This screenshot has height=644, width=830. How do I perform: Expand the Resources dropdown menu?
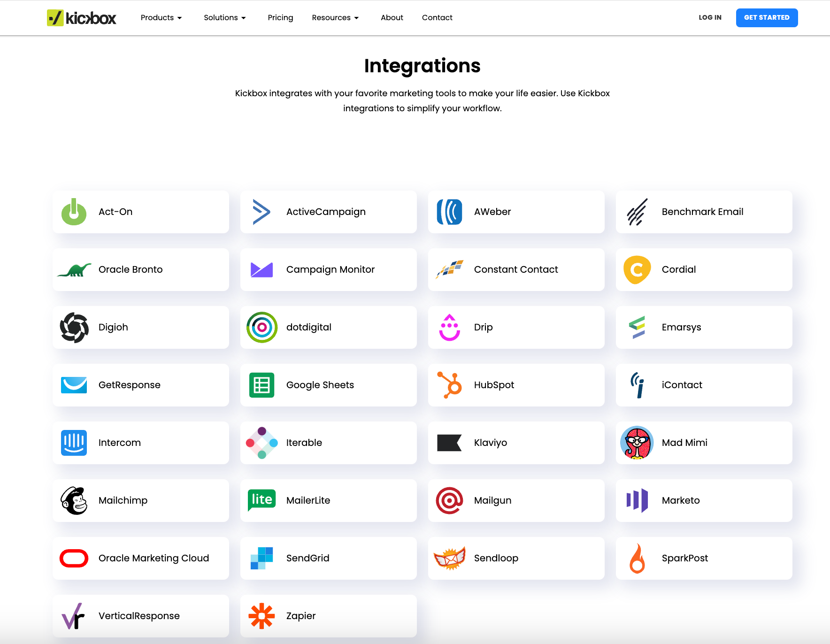(335, 18)
